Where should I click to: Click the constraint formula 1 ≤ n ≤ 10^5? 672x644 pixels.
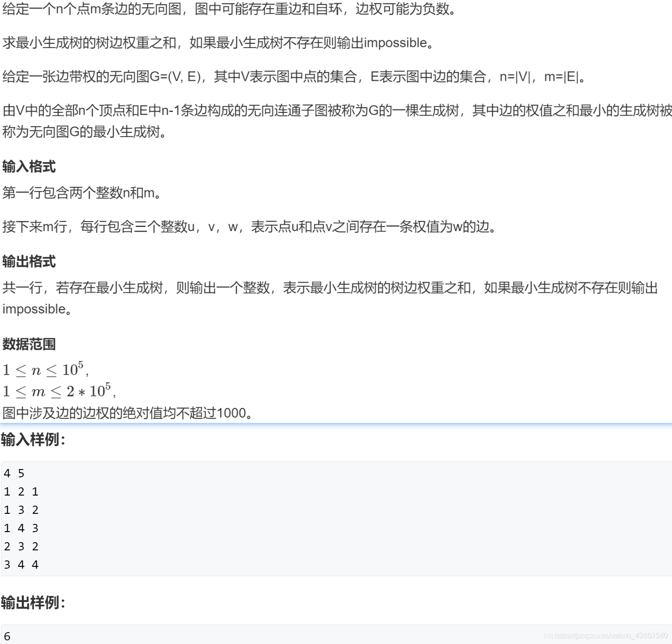[45, 369]
